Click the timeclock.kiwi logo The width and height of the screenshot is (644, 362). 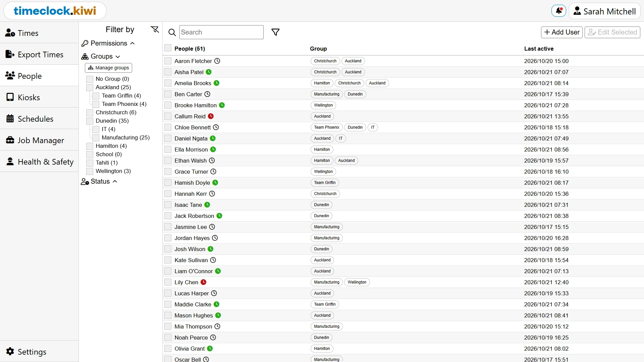click(x=55, y=11)
